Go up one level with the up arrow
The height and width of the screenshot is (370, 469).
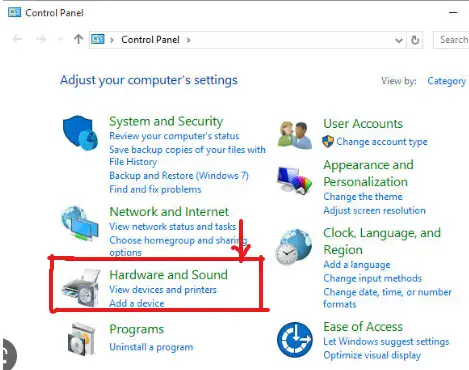(78, 39)
